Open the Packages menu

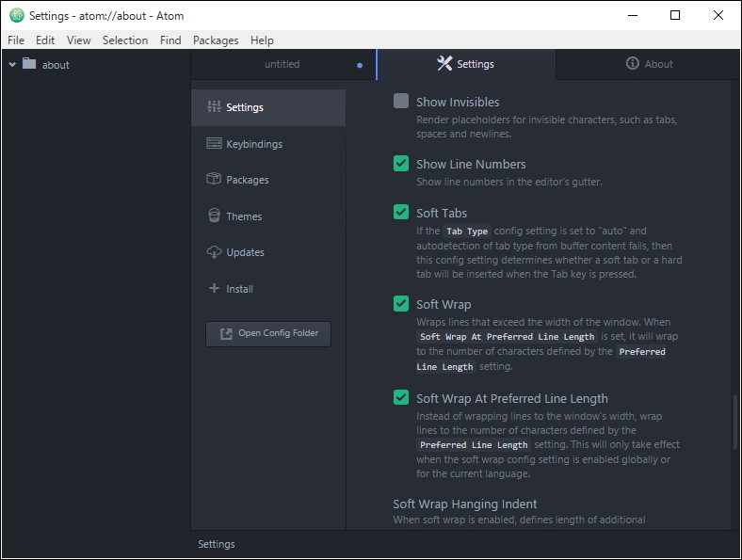[216, 40]
